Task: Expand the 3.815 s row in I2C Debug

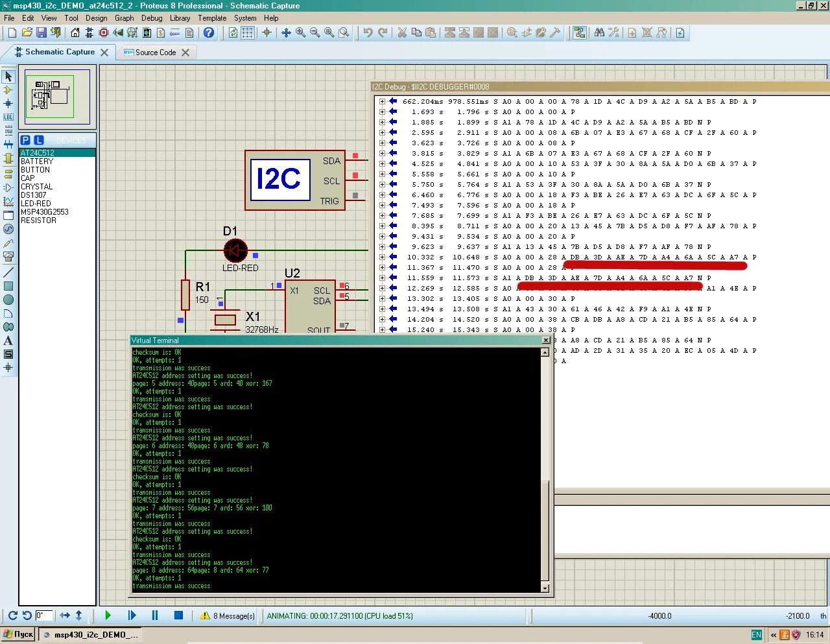Action: (x=382, y=154)
